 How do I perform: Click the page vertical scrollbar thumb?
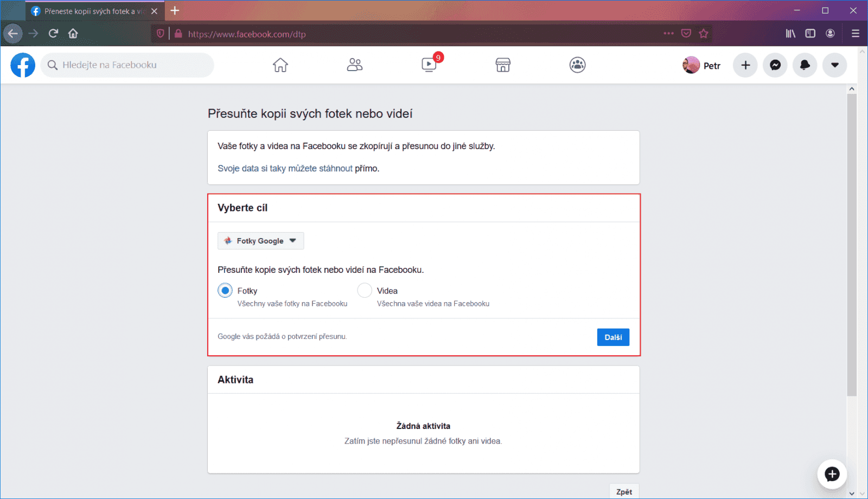click(852, 245)
